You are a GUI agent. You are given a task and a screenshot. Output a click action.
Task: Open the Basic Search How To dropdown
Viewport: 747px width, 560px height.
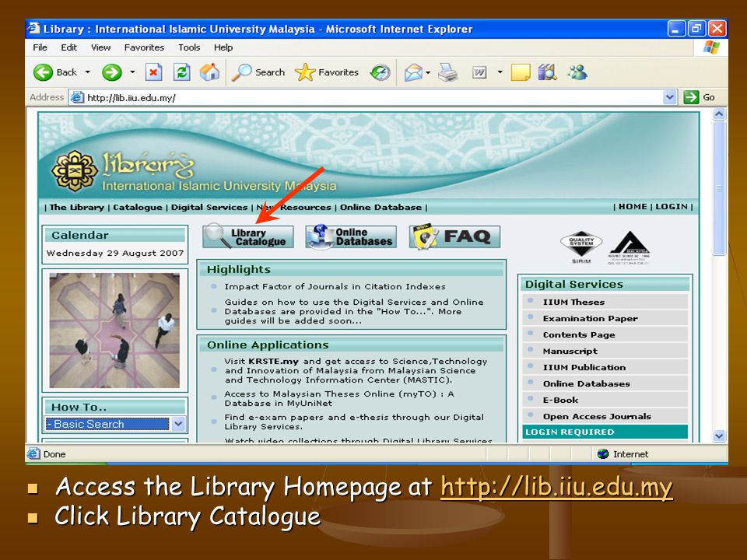[x=178, y=423]
